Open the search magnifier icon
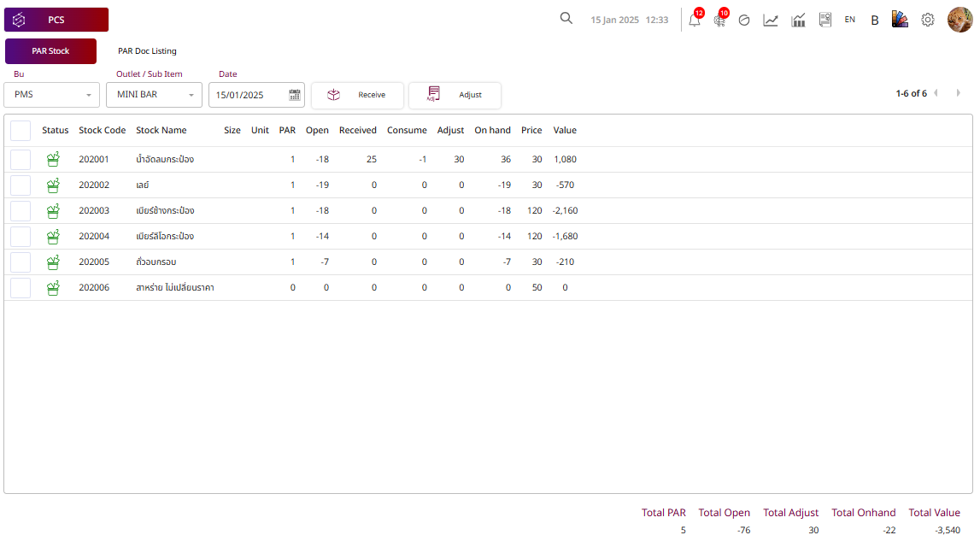 coord(566,19)
